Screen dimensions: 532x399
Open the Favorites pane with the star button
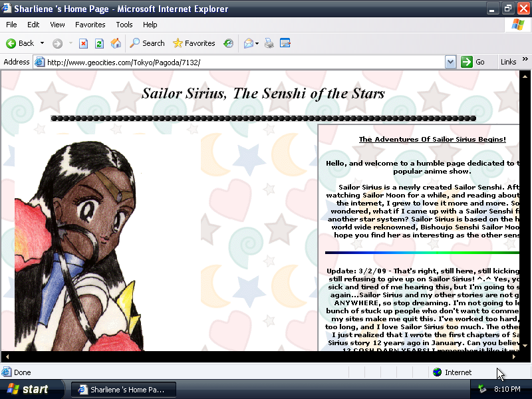194,43
